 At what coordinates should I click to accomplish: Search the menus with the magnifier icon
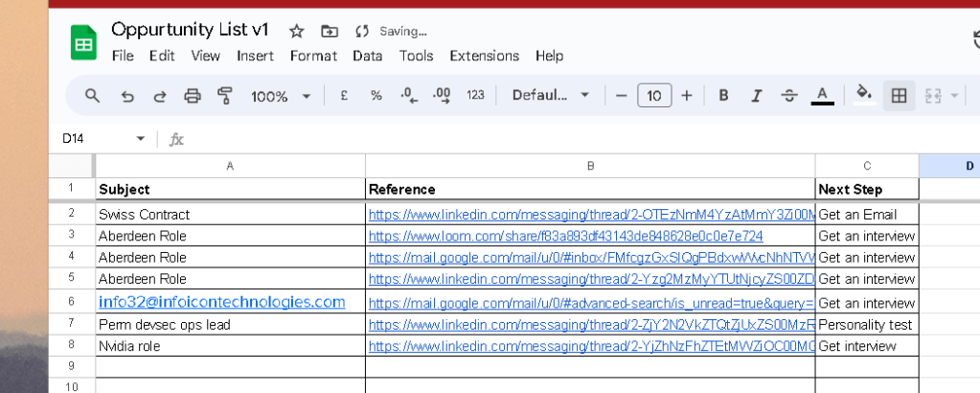tap(93, 96)
